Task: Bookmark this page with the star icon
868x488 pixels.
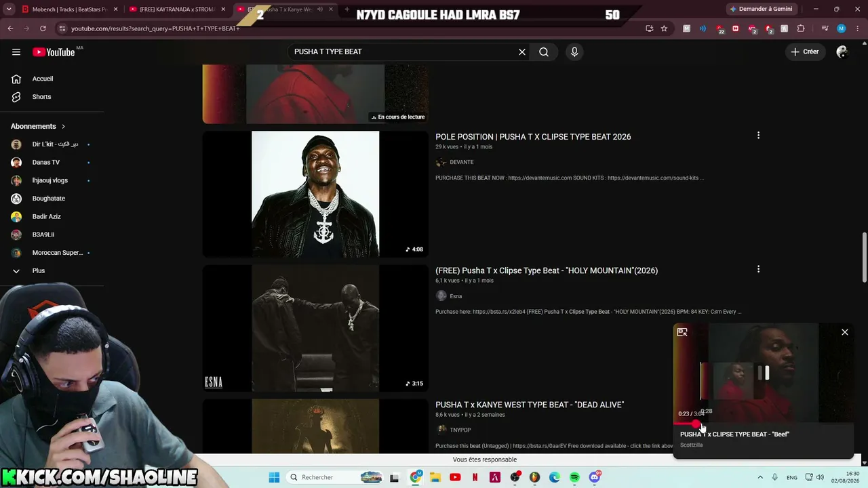Action: [x=664, y=28]
